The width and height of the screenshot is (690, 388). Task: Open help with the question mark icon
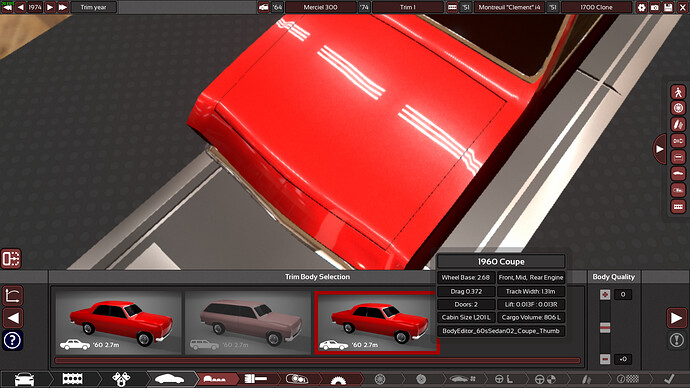[x=12, y=340]
